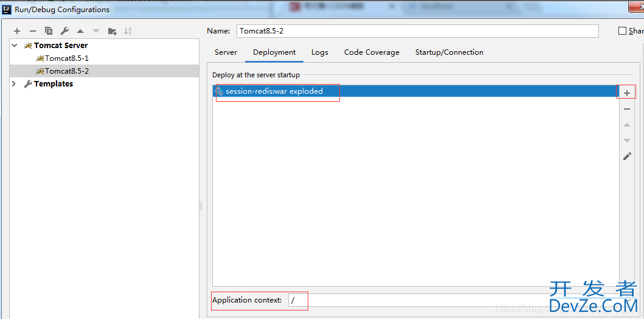Screen dimensions: 644x319
Task: Open the Startup/Connection tab
Action: pos(449,52)
